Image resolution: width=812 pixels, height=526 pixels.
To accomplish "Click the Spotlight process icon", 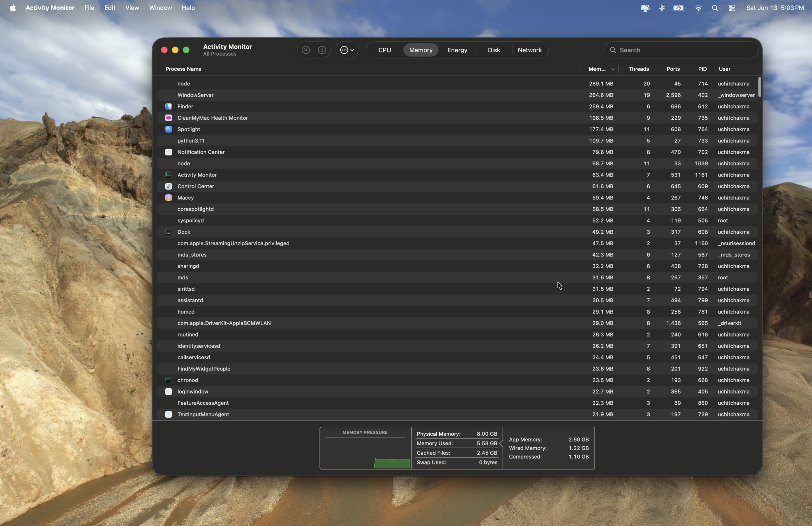I will (x=168, y=129).
